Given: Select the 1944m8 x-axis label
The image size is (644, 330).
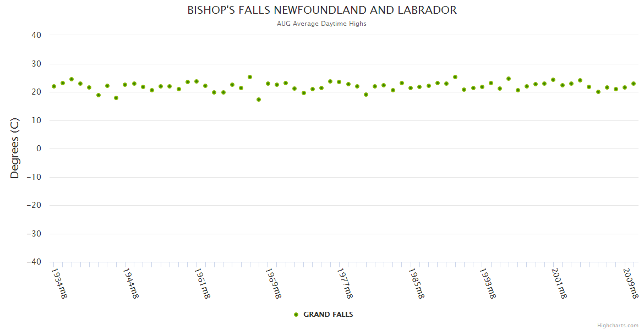Looking at the screenshot, I should point(130,283).
